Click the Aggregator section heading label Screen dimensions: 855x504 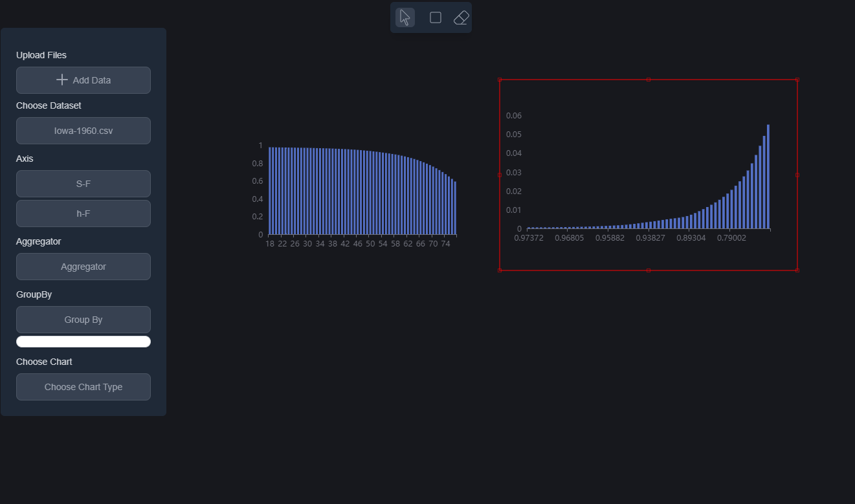[39, 241]
